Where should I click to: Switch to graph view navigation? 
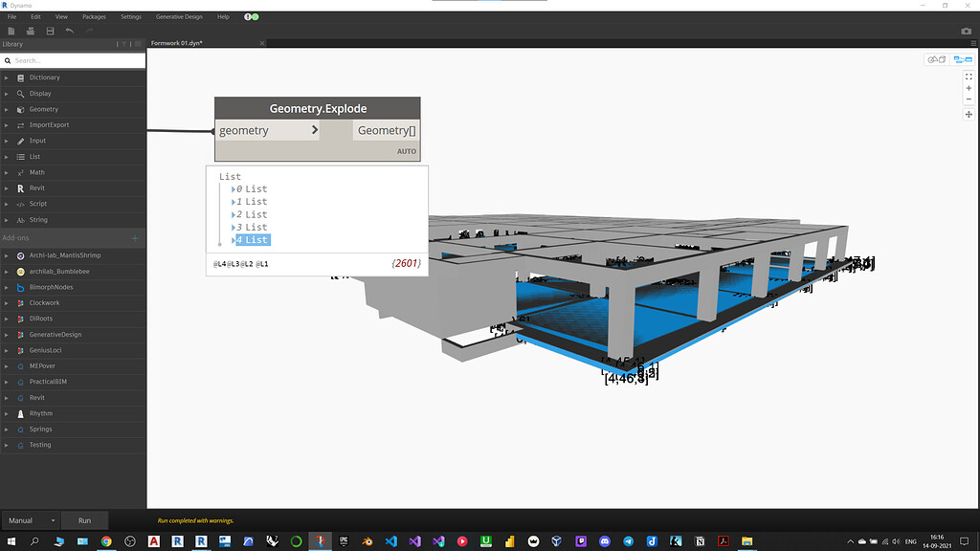(962, 59)
